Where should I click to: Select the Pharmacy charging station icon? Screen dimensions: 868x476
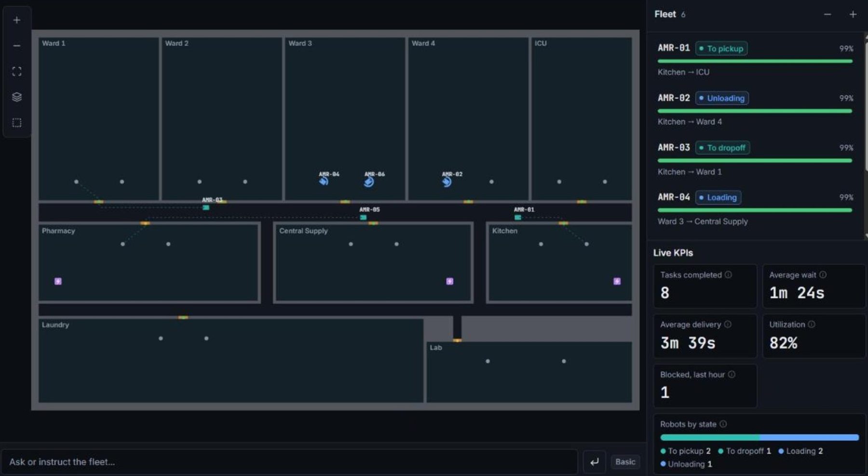(58, 281)
